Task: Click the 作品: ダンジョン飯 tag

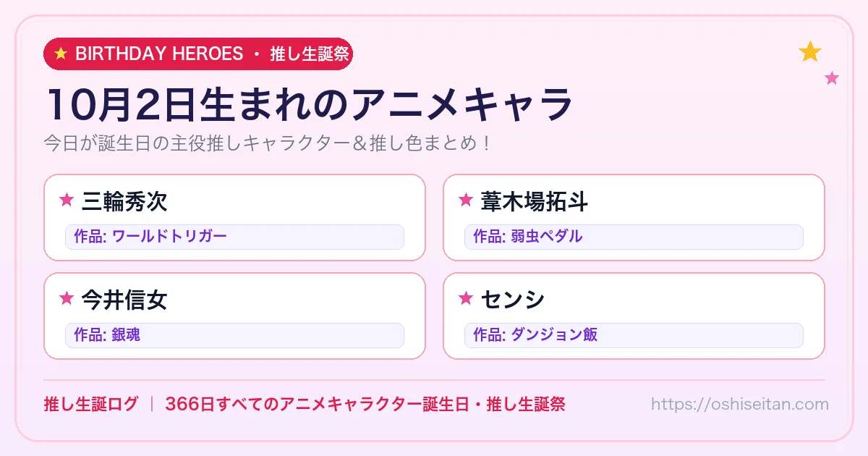Action: 634,335
